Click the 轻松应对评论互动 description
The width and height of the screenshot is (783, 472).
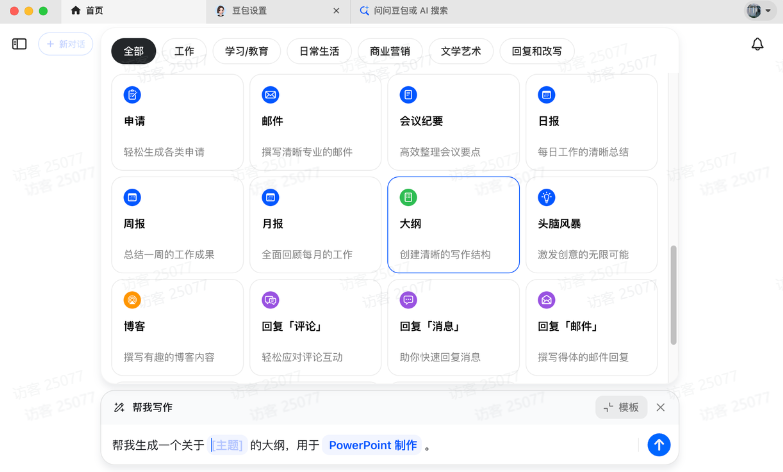coord(302,357)
